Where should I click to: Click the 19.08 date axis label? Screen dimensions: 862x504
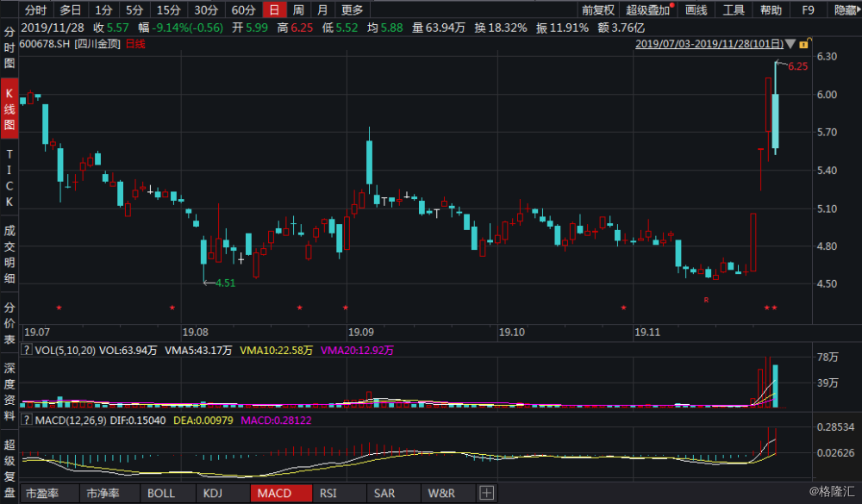[195, 332]
